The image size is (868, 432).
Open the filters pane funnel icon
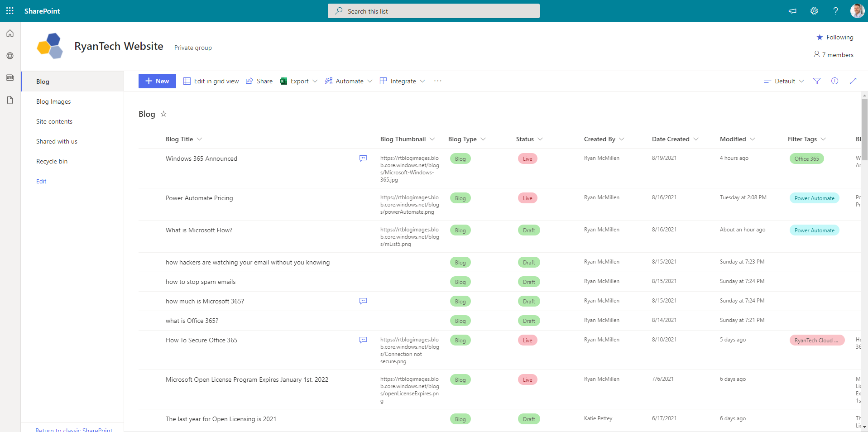point(817,81)
